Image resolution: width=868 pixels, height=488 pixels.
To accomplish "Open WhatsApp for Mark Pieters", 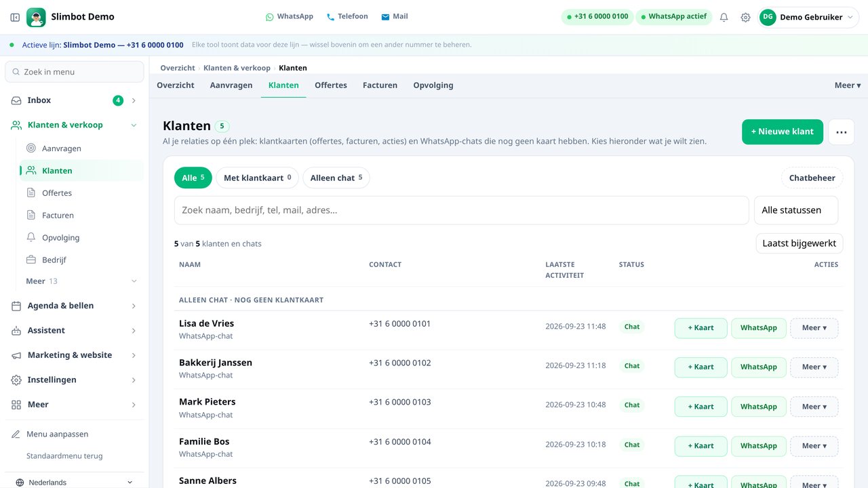I will click(759, 407).
